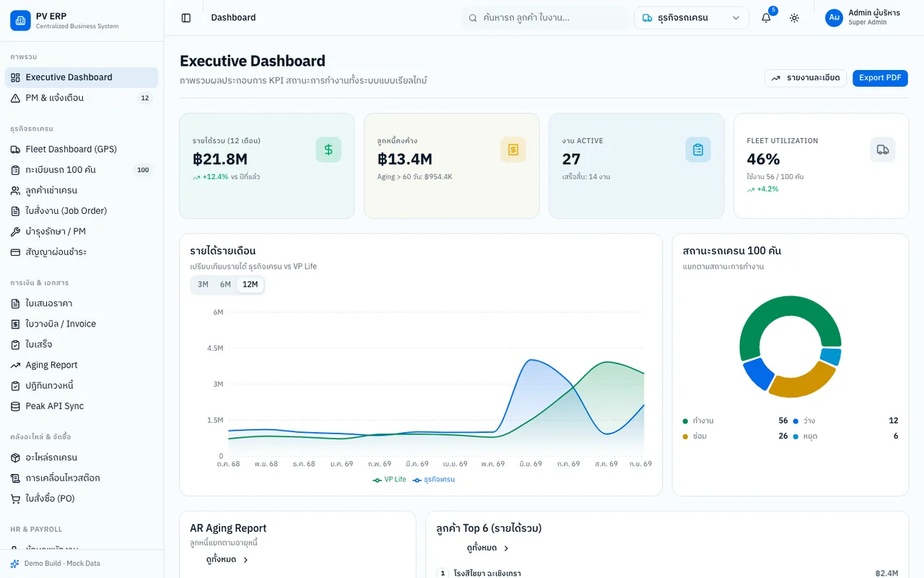Open ใบสั่งงาน (Job Order) page
The width and height of the screenshot is (924, 578).
click(x=82, y=211)
